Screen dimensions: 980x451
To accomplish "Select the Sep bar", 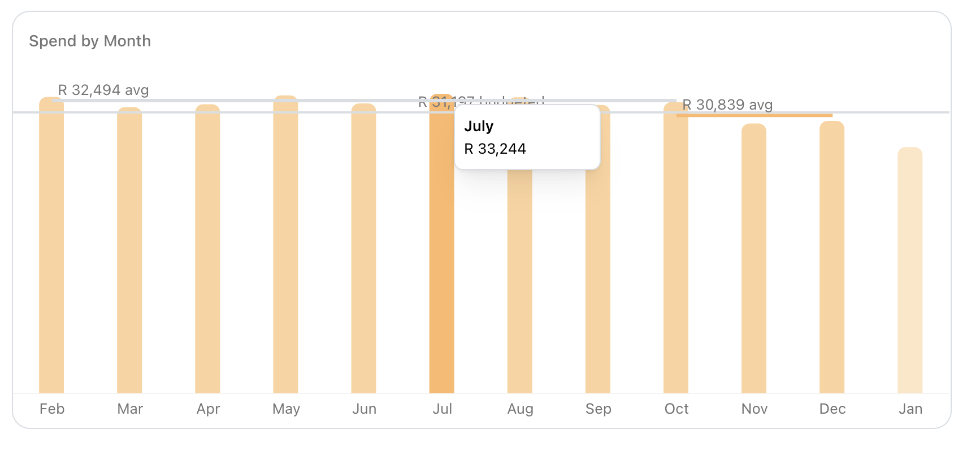I will click(x=599, y=254).
